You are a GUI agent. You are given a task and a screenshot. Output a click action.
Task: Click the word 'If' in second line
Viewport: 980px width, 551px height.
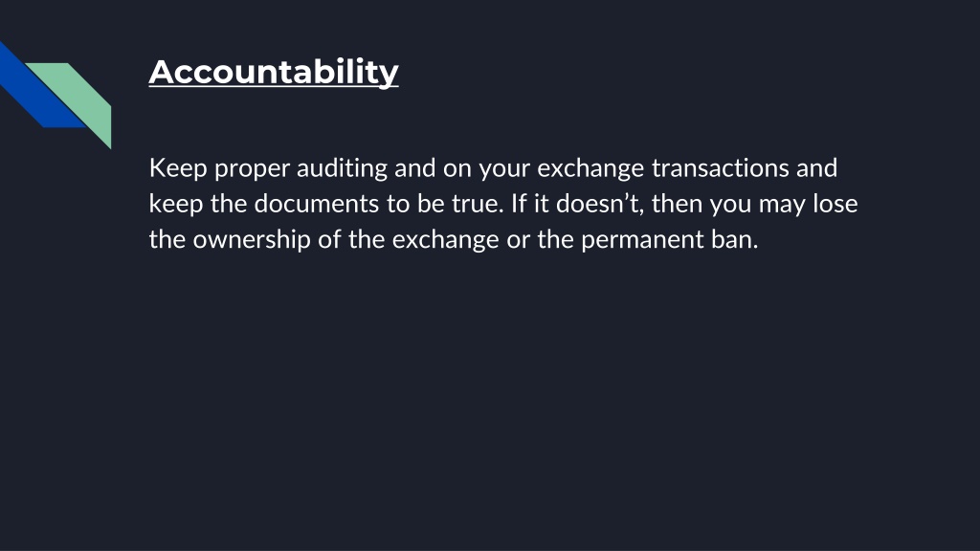[519, 205]
